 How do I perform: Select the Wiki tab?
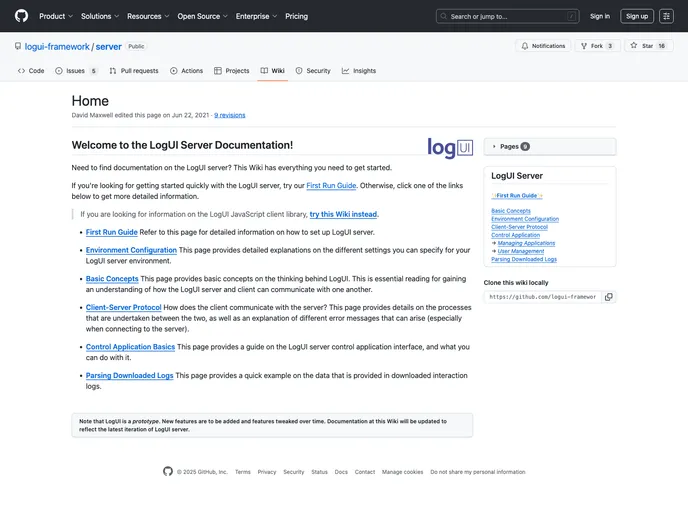(x=272, y=71)
